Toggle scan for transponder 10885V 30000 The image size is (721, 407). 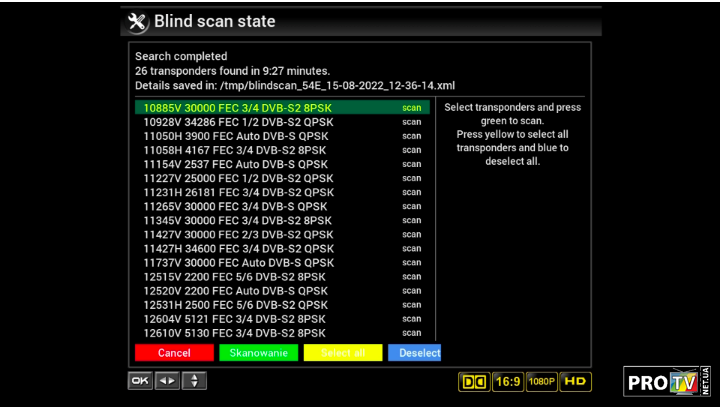(412, 108)
